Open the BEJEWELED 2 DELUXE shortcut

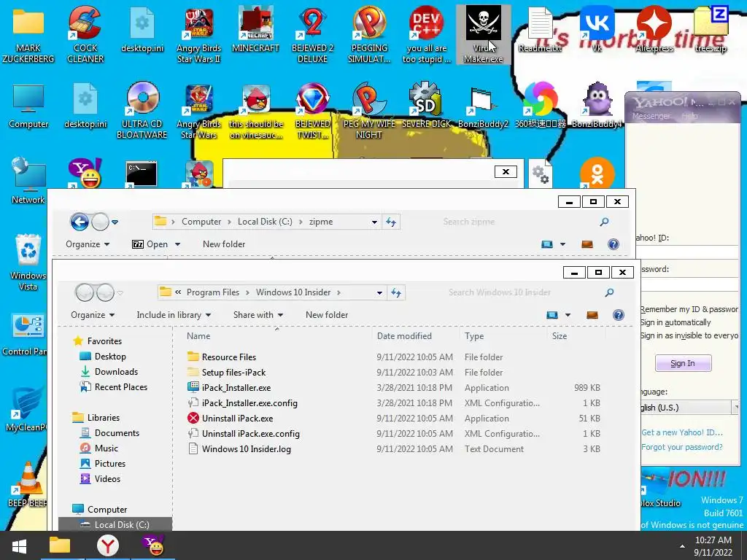click(312, 34)
